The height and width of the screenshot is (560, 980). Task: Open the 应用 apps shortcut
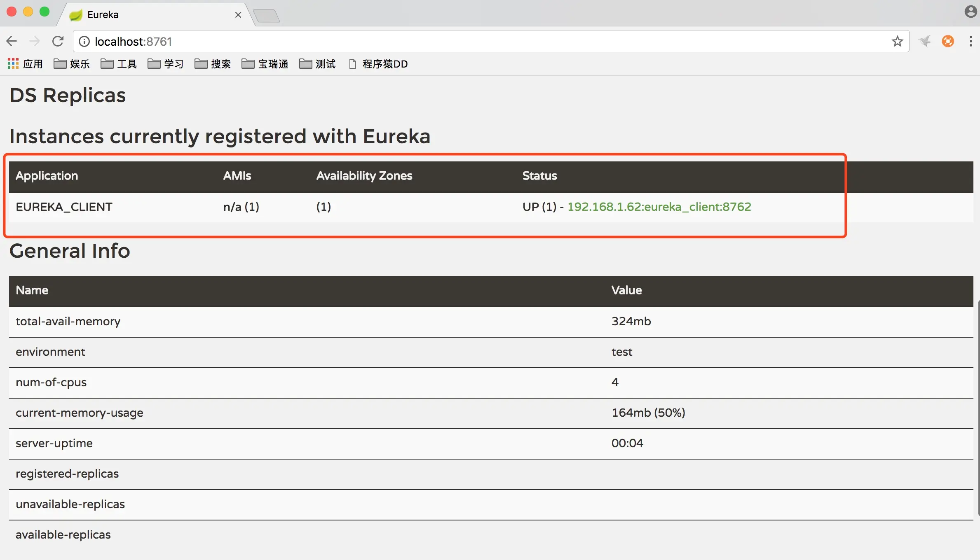click(x=25, y=64)
